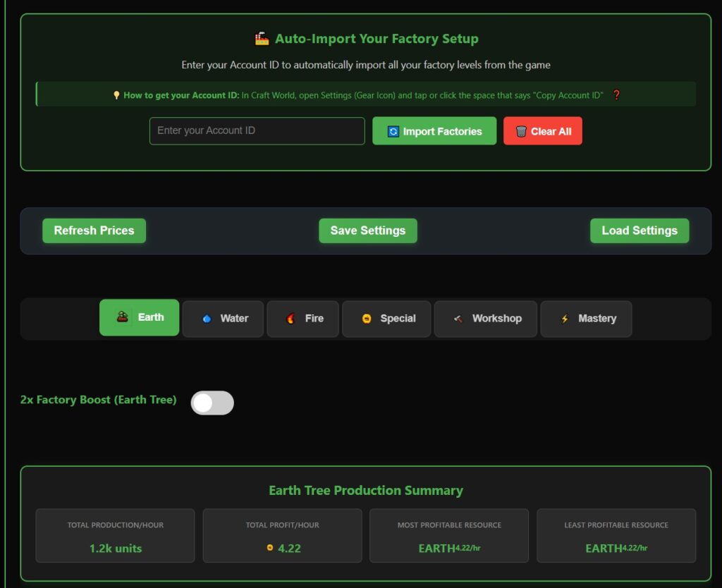Click the coin icon in Total Profit/Hour
This screenshot has width=722, height=588.
(270, 548)
